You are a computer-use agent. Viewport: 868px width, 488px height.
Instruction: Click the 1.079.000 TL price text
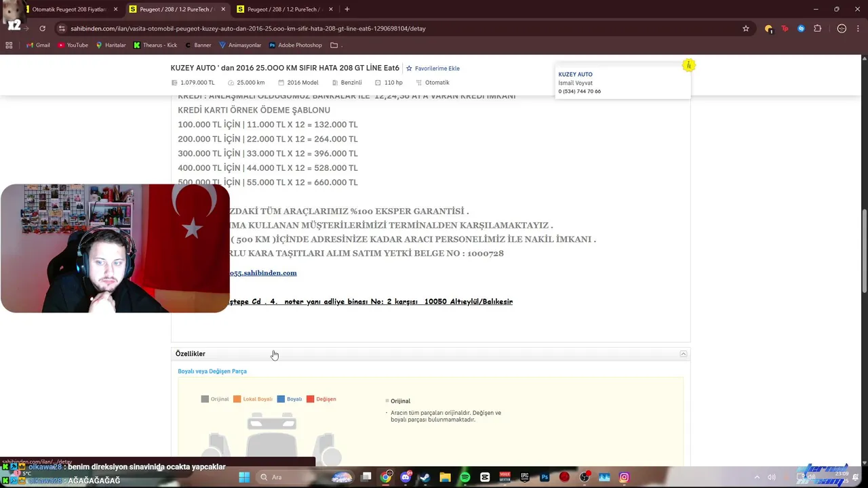pyautogui.click(x=197, y=83)
